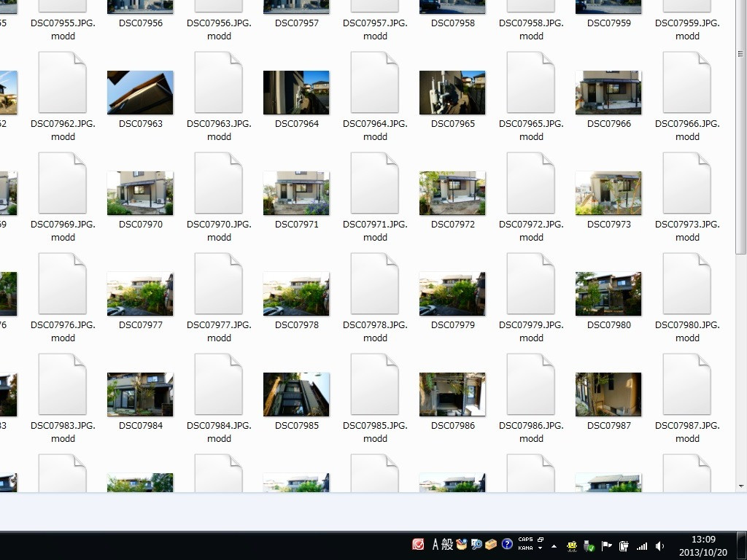747x560 pixels.
Task: Click the power plug battery icon
Action: pos(624,546)
